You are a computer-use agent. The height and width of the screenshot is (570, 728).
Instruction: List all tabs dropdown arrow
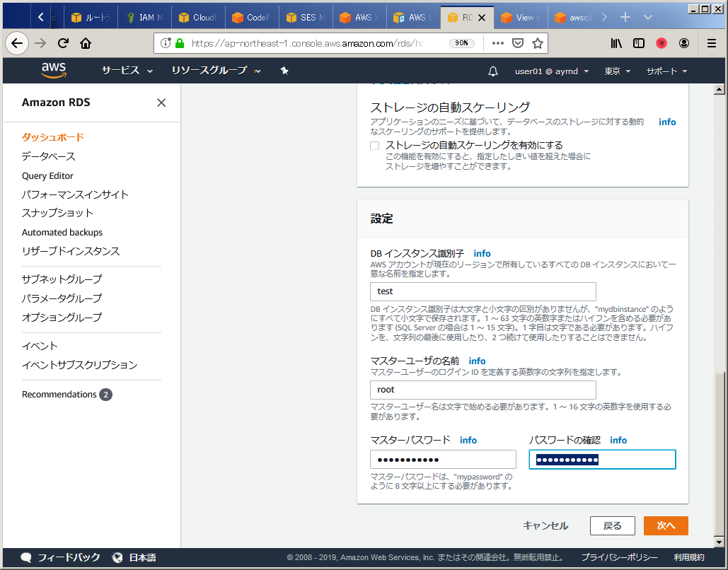(x=648, y=17)
